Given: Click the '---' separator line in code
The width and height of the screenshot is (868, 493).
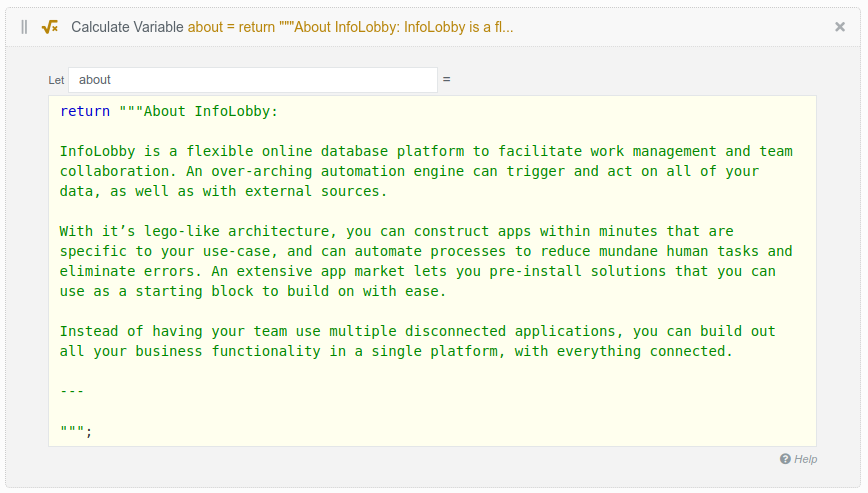Looking at the screenshot, I should point(72,391).
